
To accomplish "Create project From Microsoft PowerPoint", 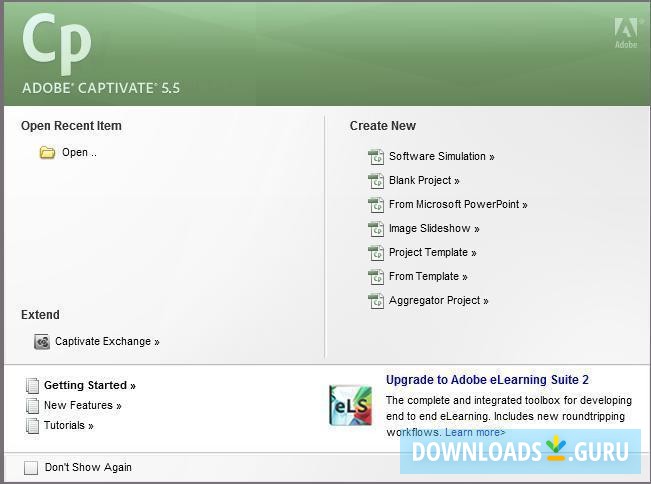I will tap(458, 205).
